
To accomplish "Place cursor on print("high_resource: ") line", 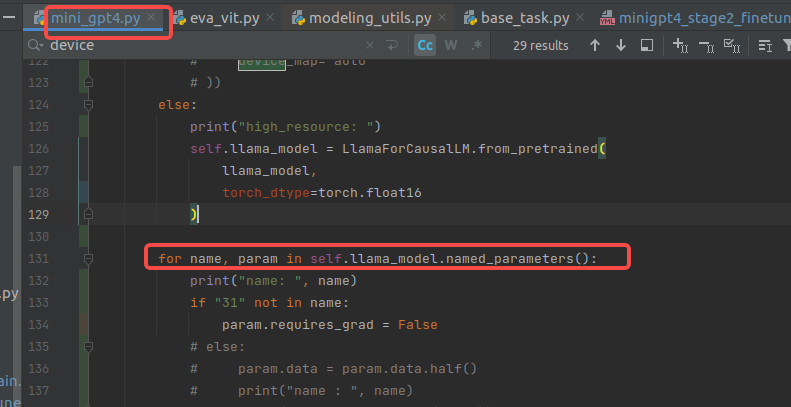I will point(285,126).
